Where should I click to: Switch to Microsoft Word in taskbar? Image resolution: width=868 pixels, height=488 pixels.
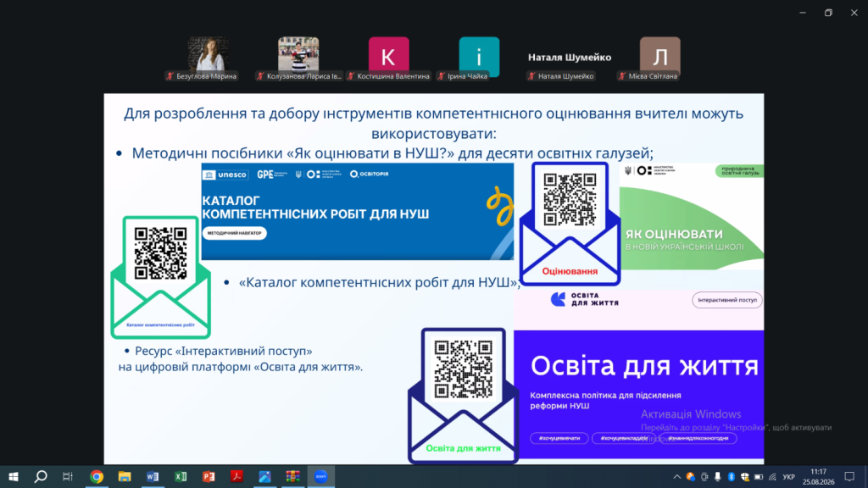(153, 476)
